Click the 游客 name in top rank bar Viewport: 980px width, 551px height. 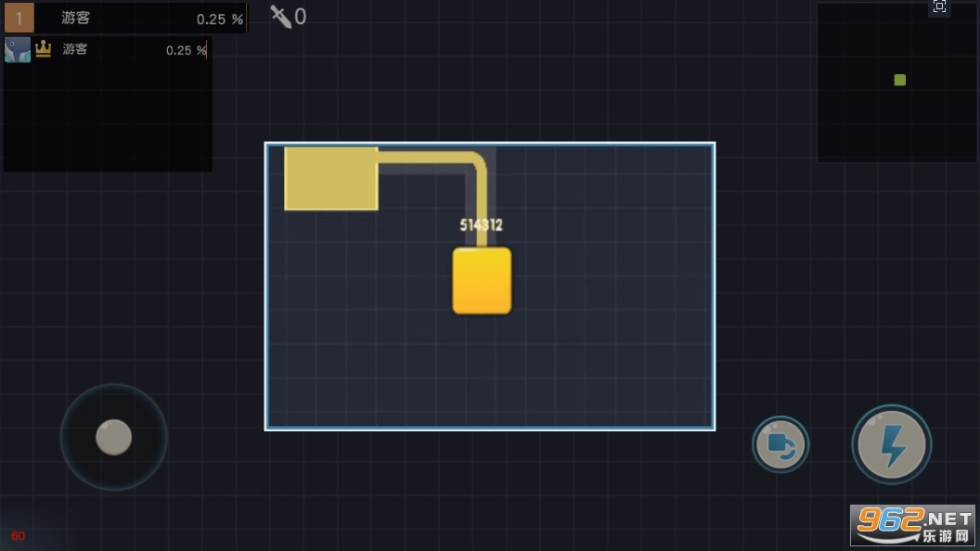tap(76, 18)
